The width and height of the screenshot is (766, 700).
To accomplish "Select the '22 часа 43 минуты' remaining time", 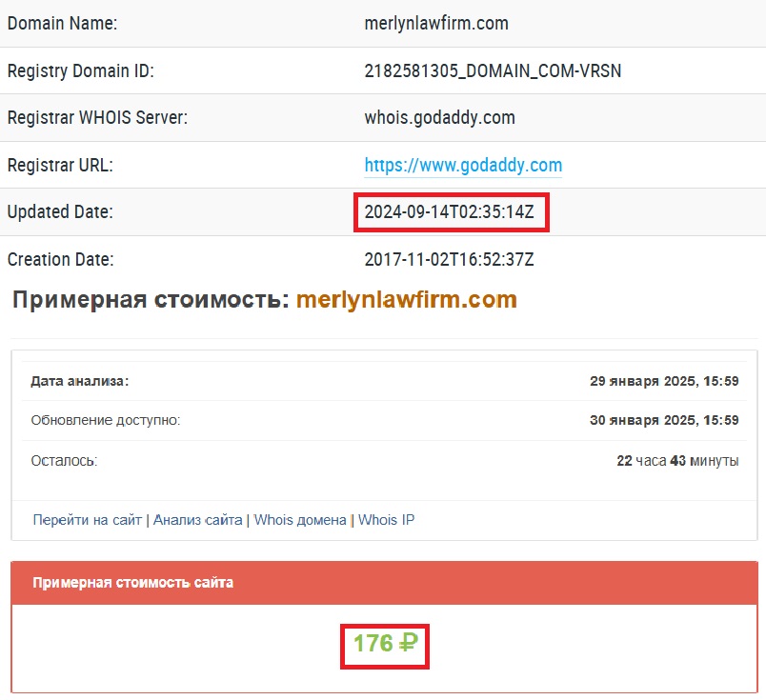I will point(677,460).
